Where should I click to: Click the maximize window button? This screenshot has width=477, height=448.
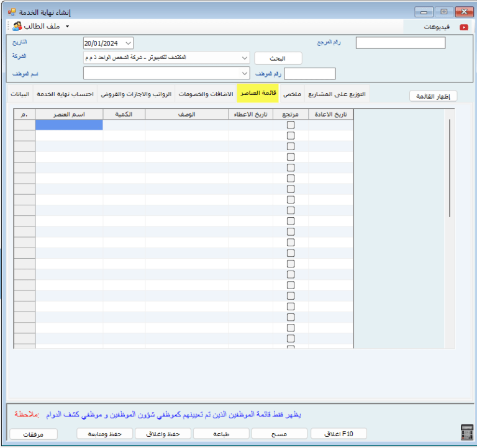click(443, 12)
